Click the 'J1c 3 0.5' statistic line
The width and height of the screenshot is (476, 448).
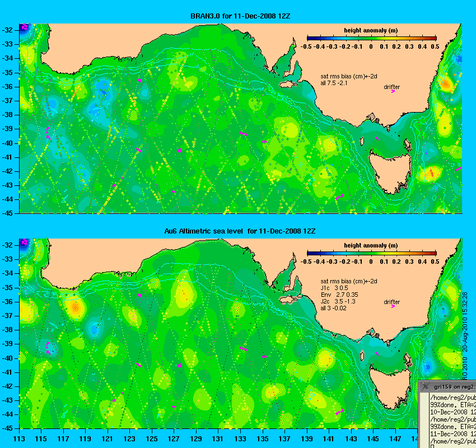pos(334,288)
